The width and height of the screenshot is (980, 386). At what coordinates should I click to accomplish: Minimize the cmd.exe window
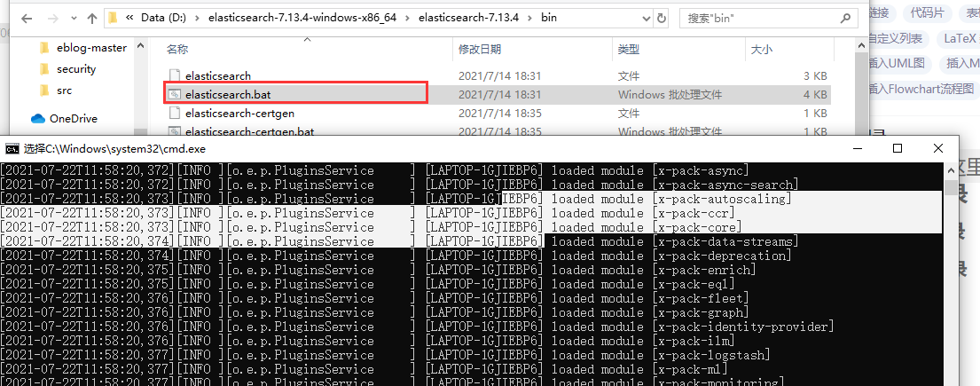(x=856, y=148)
